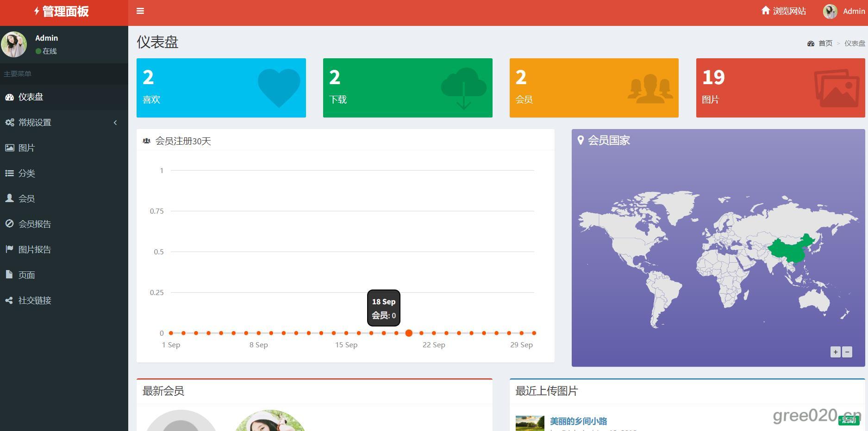The height and width of the screenshot is (431, 868).
Task: Toggle the sidebar with the hamburger icon
Action: click(140, 11)
